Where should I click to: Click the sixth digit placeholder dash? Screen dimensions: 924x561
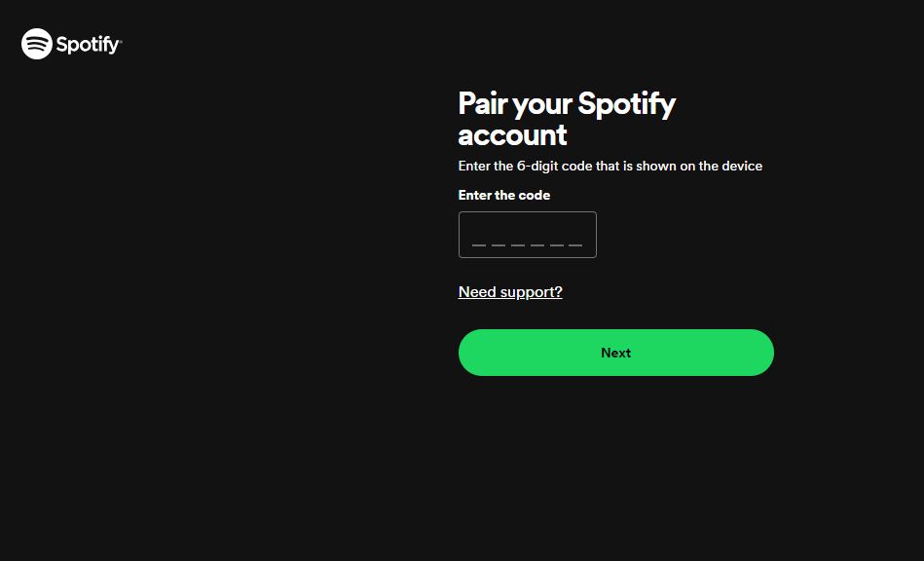[x=575, y=243]
